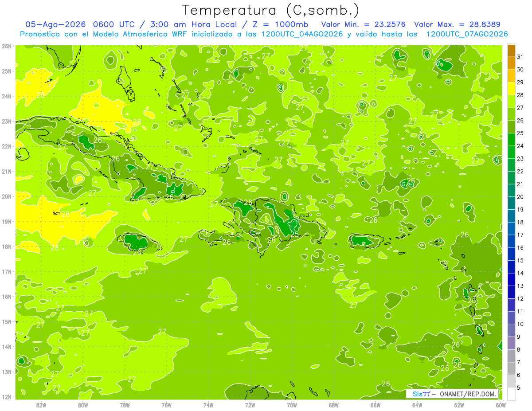532x411 pixels.
Task: Click the '74W' longitude axis label
Action: [x=208, y=405]
